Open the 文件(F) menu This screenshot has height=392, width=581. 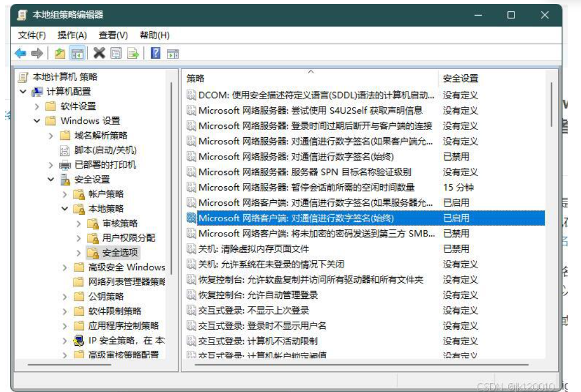tap(32, 35)
